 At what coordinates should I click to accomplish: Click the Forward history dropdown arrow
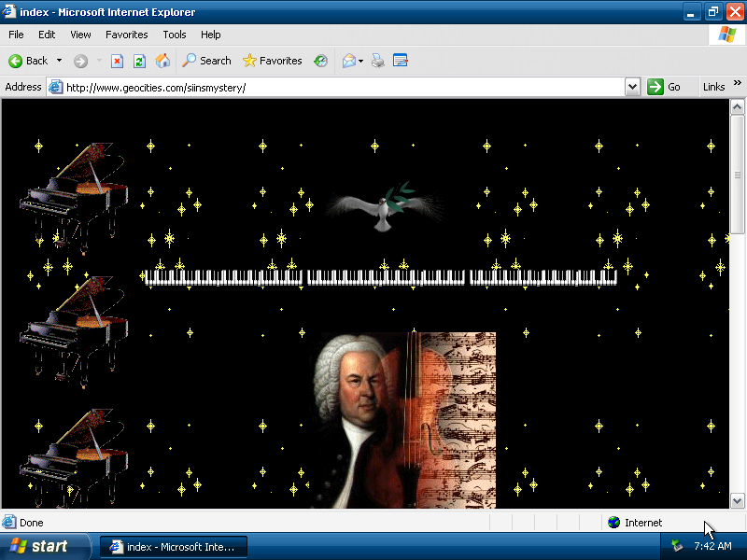pyautogui.click(x=99, y=61)
